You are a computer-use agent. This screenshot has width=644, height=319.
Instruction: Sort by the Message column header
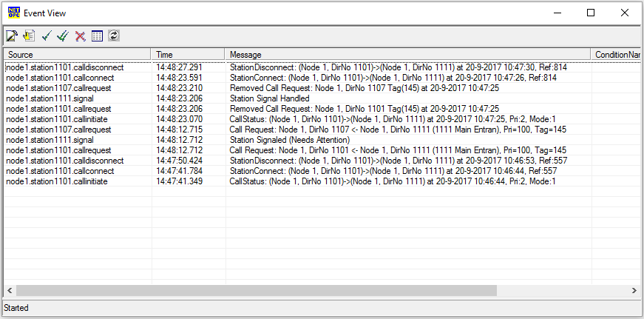coord(407,55)
